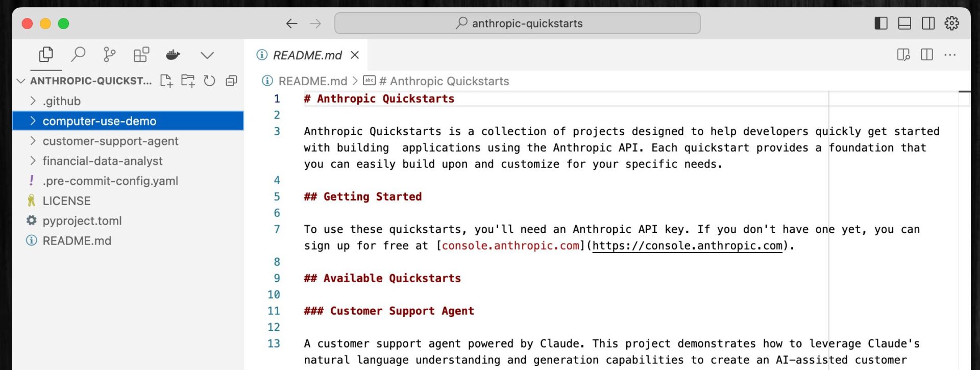Open the Source Control view
Screen dimensions: 980x370
click(109, 54)
